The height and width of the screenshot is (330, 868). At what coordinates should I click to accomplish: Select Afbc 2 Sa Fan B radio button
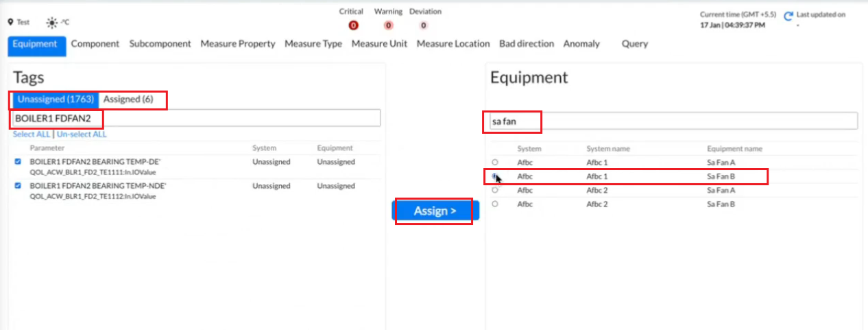[495, 204]
